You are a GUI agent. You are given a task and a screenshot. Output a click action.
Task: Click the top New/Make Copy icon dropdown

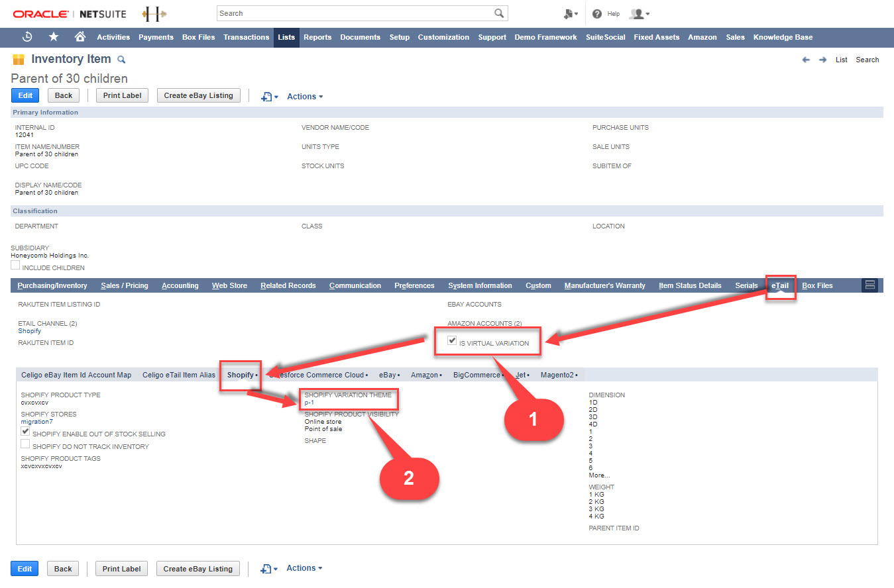(x=269, y=97)
